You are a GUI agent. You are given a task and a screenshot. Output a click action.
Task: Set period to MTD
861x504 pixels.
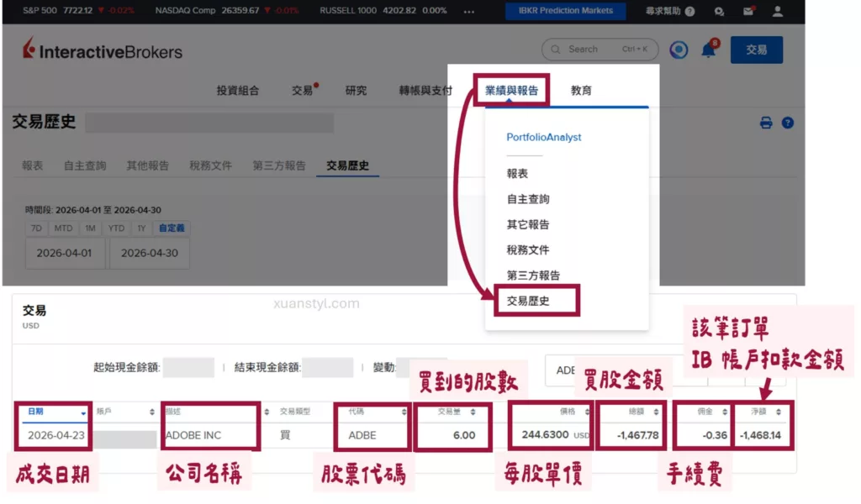coord(63,228)
